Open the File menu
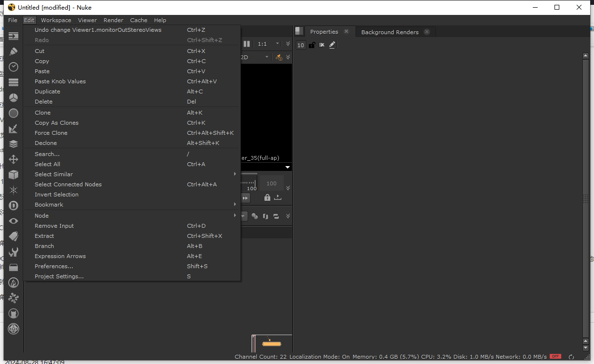Viewport: 594px width, 364px height. tap(13, 20)
